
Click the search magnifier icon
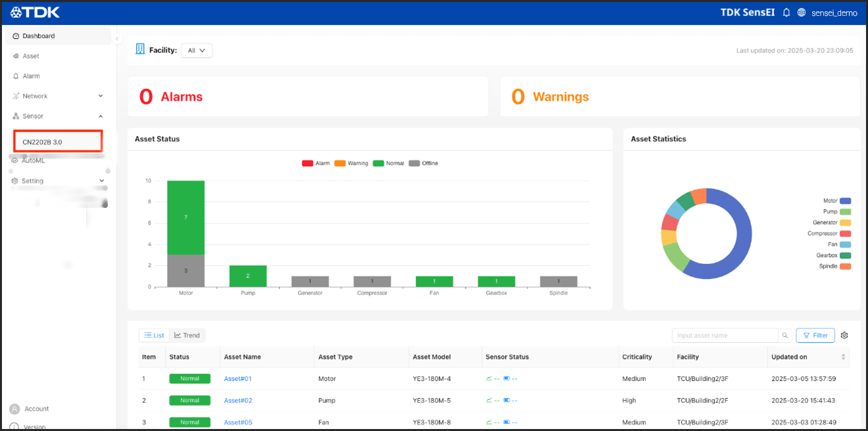pos(784,336)
